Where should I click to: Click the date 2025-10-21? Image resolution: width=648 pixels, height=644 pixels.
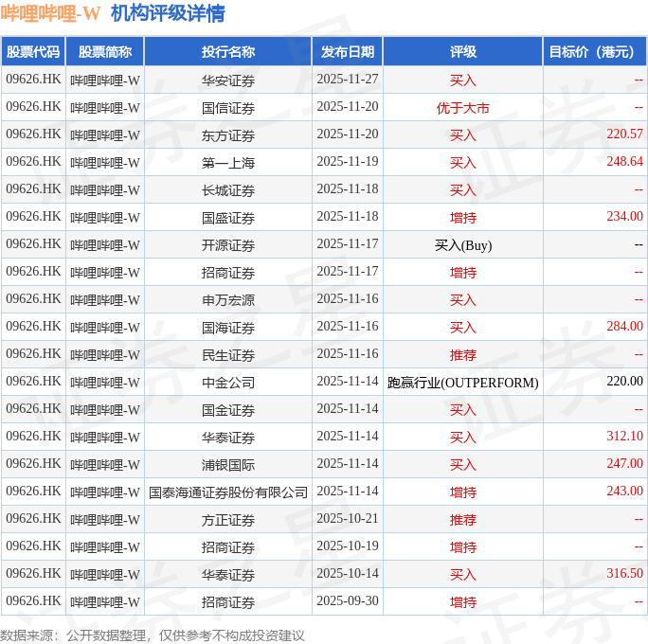click(x=348, y=518)
